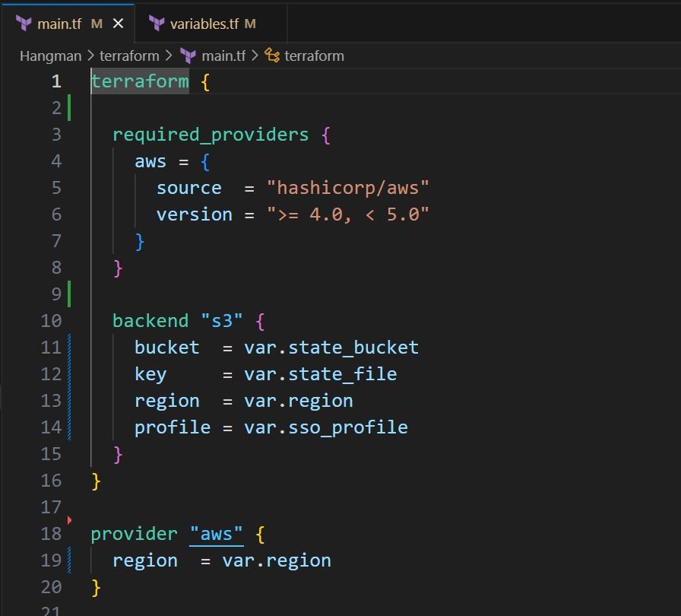Click "var.region" on line 19
The height and width of the screenshot is (616, 681).
(277, 560)
